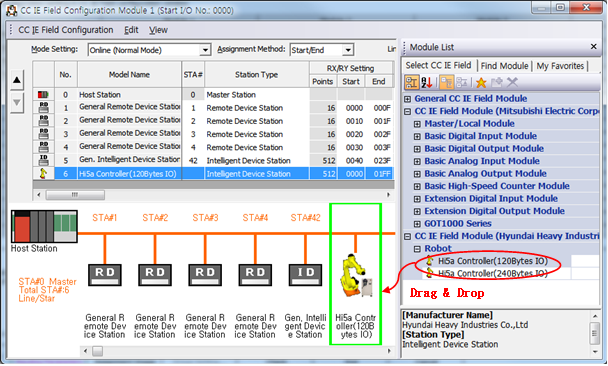Click the window's application icon in title bar

12,10
